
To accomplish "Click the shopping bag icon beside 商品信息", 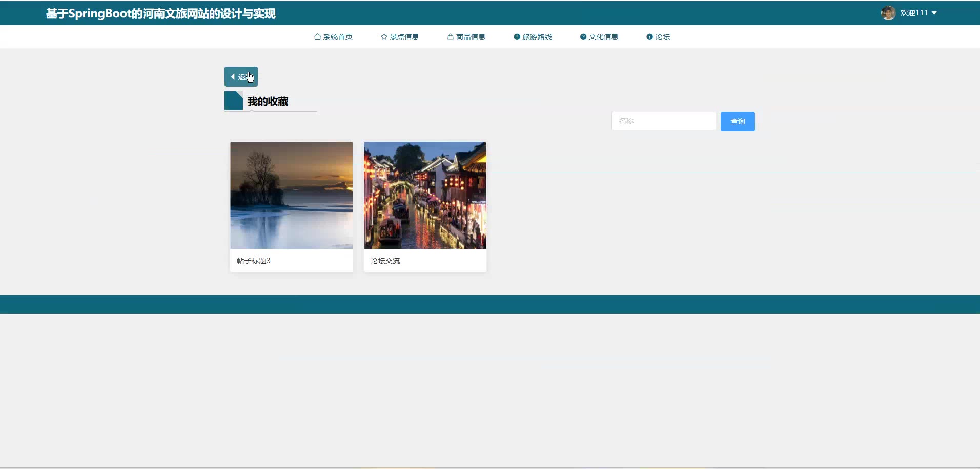I will click(450, 37).
